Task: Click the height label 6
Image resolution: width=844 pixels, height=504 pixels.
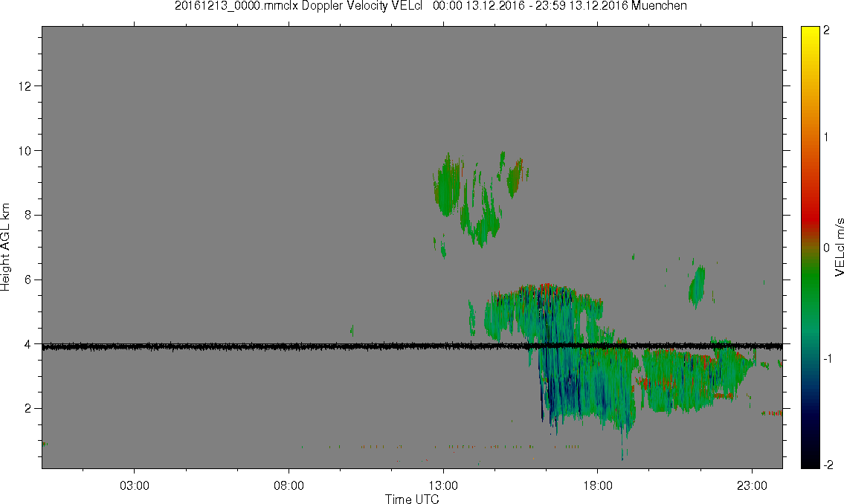Action: click(x=28, y=280)
